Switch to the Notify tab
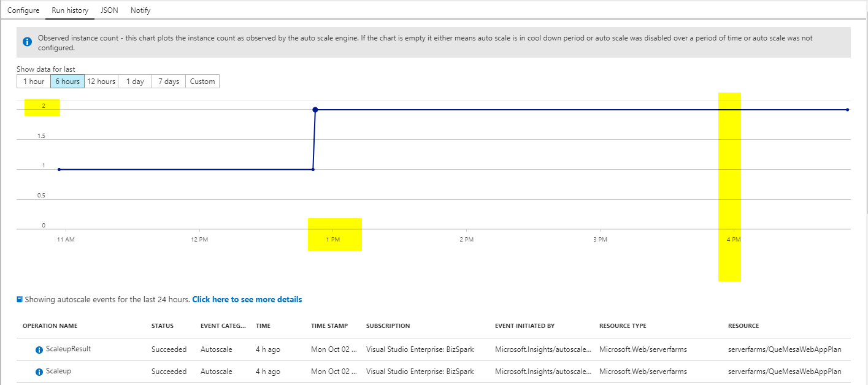868x385 pixels. pyautogui.click(x=140, y=10)
